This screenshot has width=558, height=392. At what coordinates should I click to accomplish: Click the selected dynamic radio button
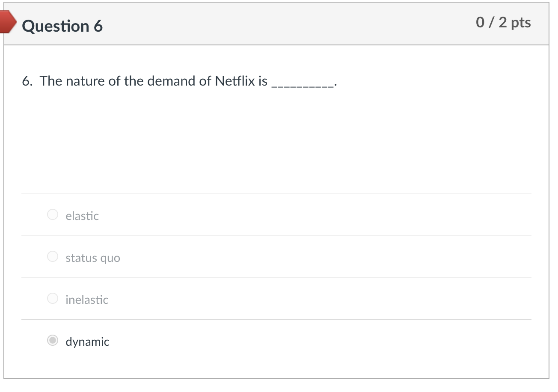click(x=52, y=341)
